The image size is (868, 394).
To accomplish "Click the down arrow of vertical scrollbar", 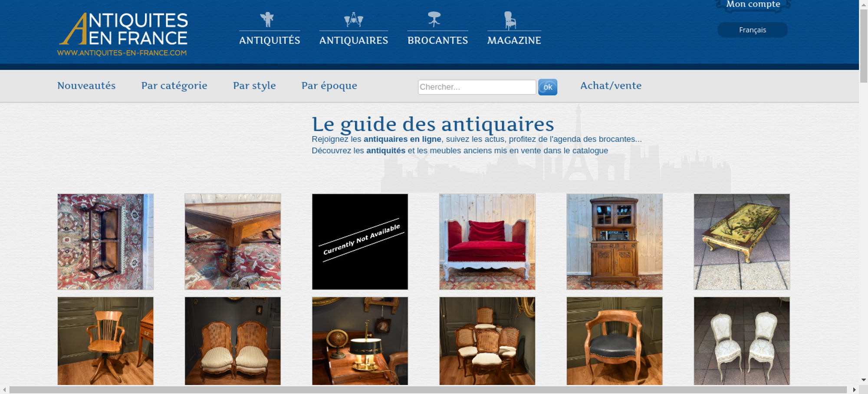I will coord(864,380).
